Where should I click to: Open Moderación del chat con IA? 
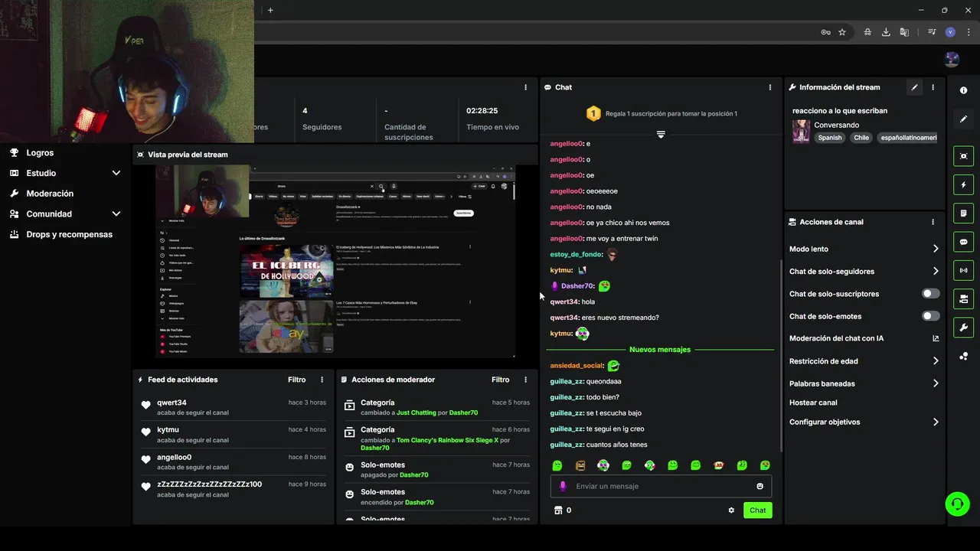click(836, 338)
